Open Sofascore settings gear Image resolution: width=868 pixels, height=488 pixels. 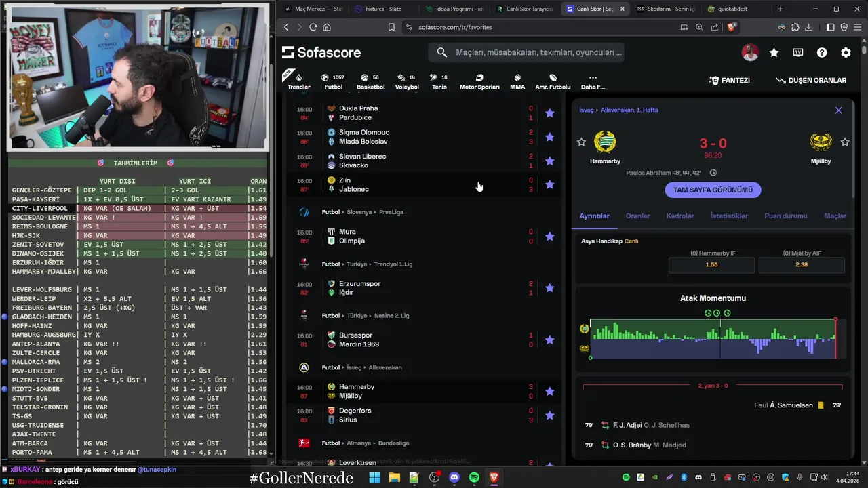(x=846, y=52)
